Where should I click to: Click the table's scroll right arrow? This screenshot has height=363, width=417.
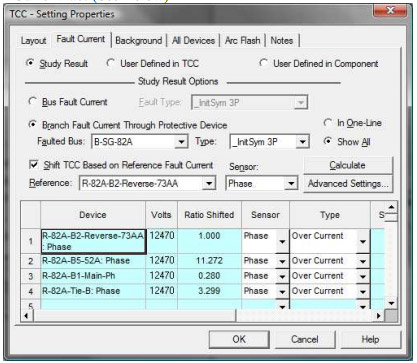(x=378, y=316)
